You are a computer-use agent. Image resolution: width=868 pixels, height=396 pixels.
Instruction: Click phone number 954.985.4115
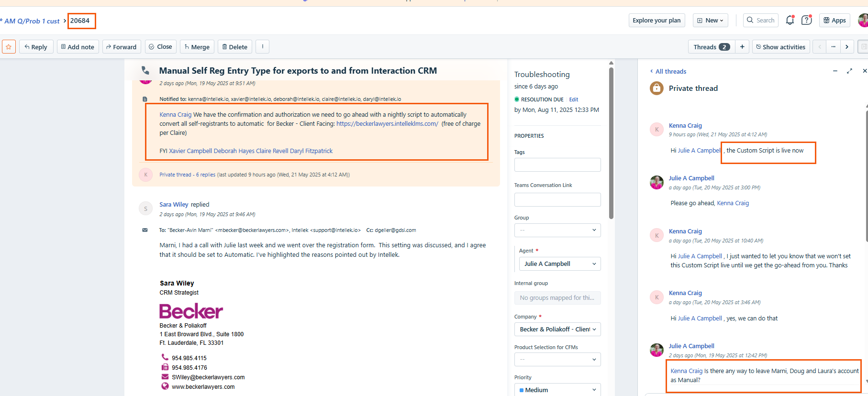tap(189, 358)
